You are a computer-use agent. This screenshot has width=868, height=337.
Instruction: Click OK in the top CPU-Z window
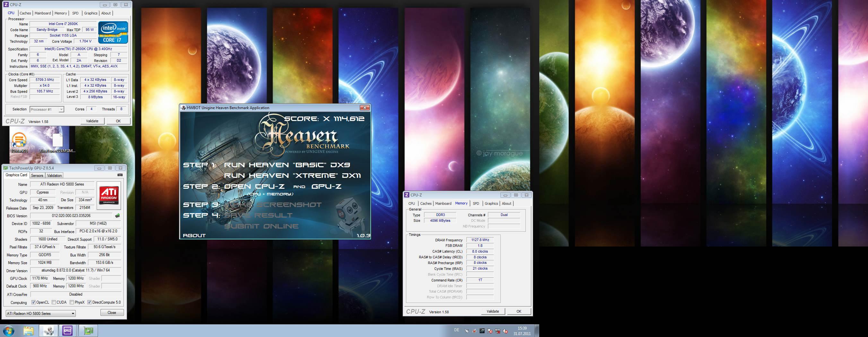tap(118, 121)
